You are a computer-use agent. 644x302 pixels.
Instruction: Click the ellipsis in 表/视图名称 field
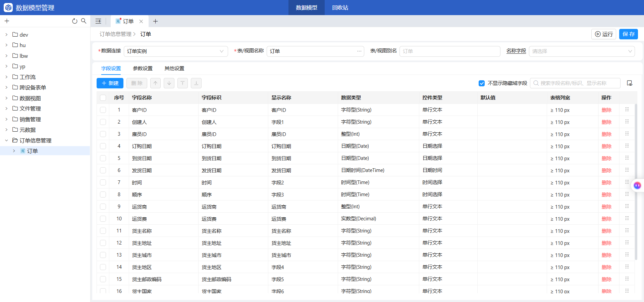(x=359, y=51)
